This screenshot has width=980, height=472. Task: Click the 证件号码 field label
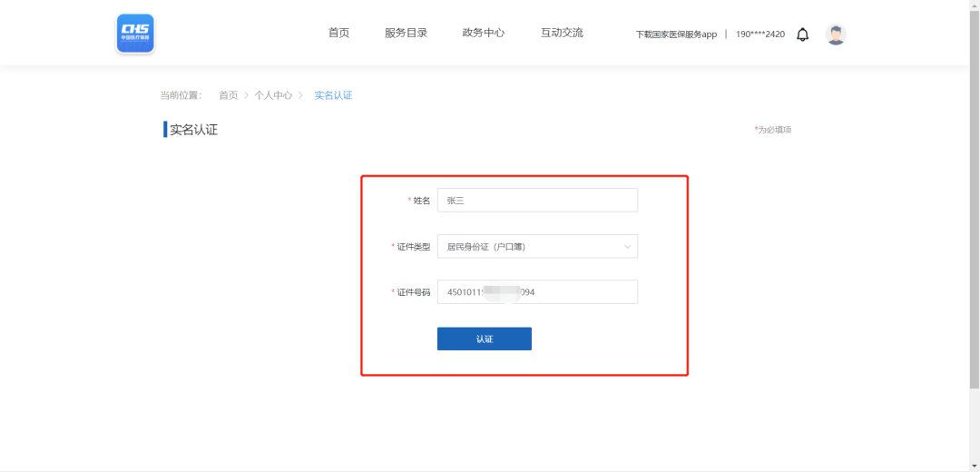(x=413, y=292)
